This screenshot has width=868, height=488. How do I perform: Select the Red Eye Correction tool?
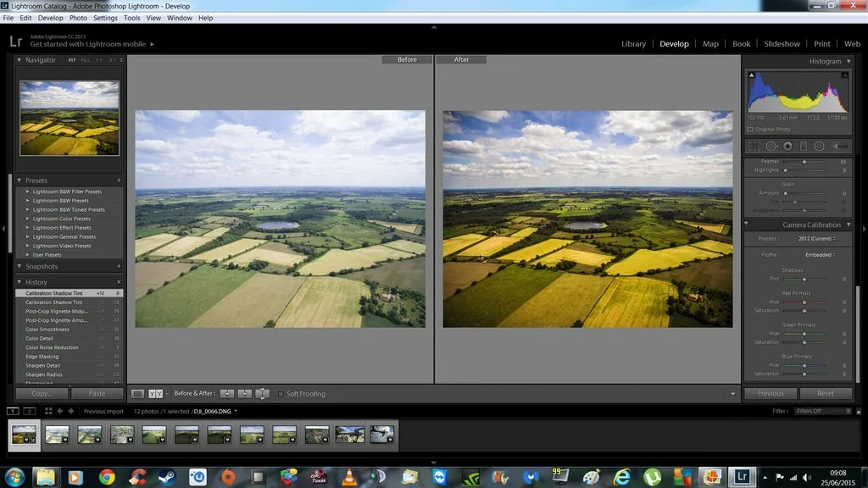787,146
